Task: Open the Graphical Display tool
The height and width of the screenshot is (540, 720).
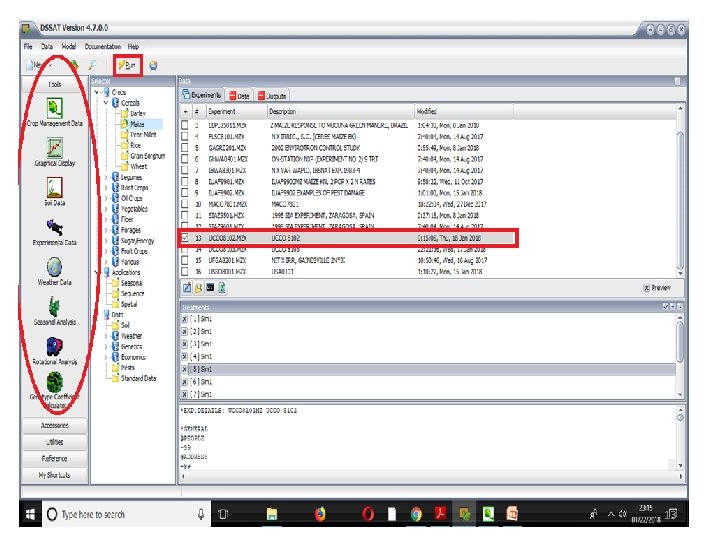Action: [x=55, y=152]
